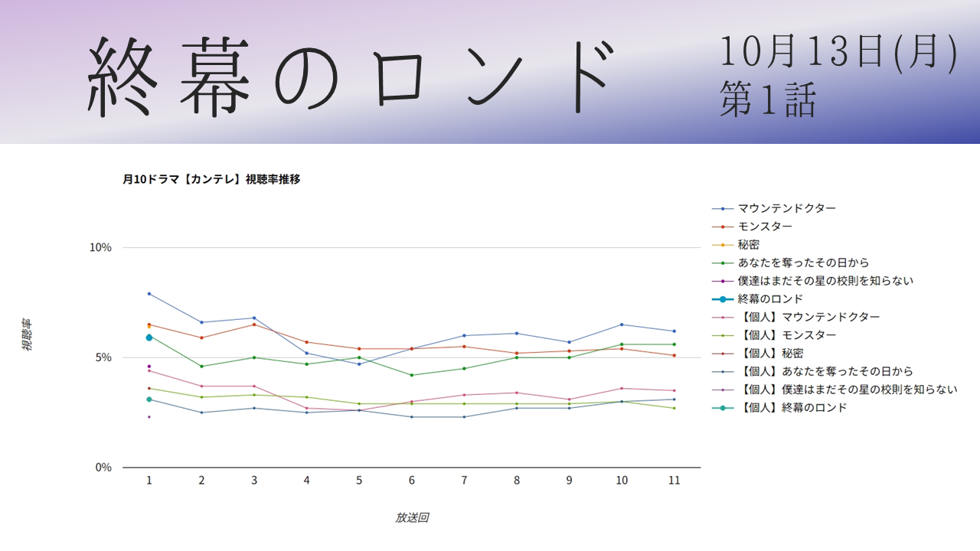Click the 放送回 x-axis title
This screenshot has height=551, width=980.
click(x=412, y=518)
